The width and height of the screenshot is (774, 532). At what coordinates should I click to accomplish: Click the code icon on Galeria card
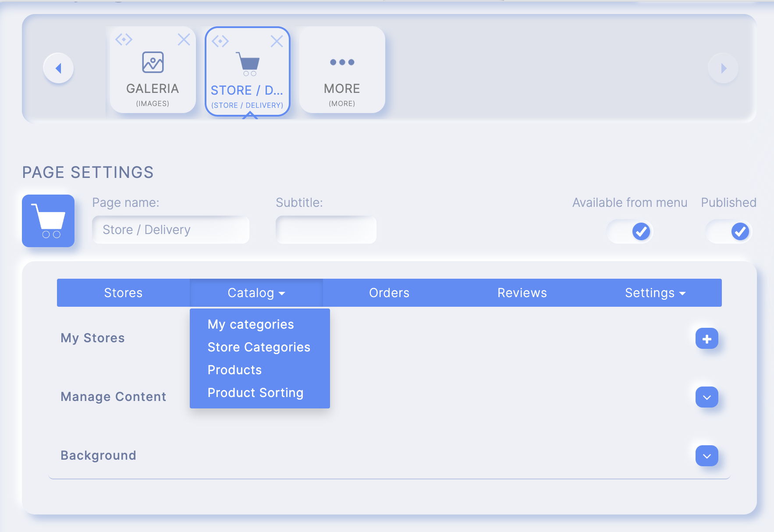(124, 39)
